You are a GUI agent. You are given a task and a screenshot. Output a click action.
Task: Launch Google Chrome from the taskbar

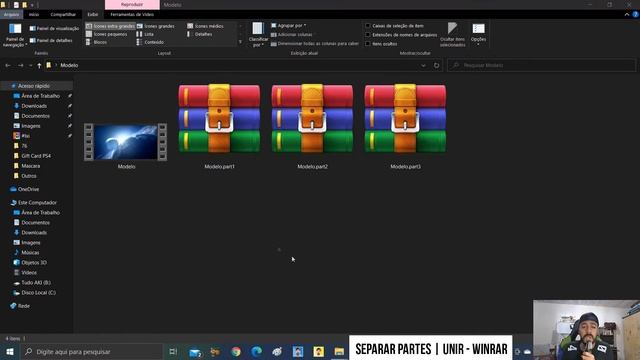[236, 351]
